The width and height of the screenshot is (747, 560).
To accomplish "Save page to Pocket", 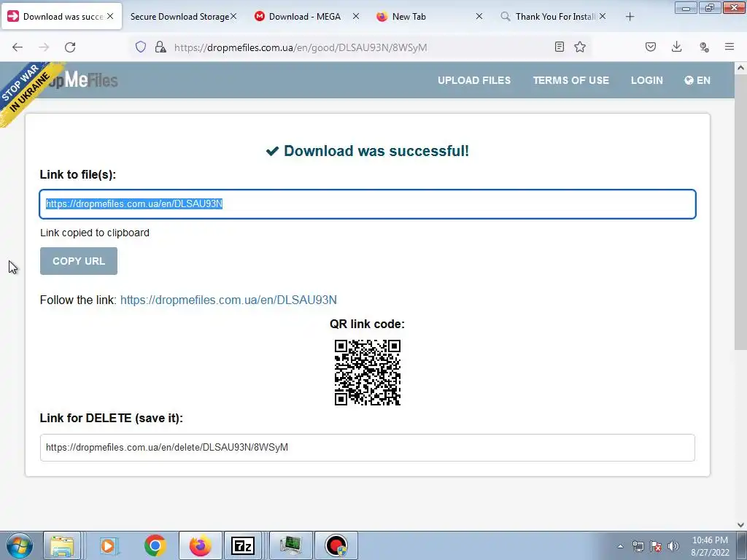I will (x=651, y=47).
